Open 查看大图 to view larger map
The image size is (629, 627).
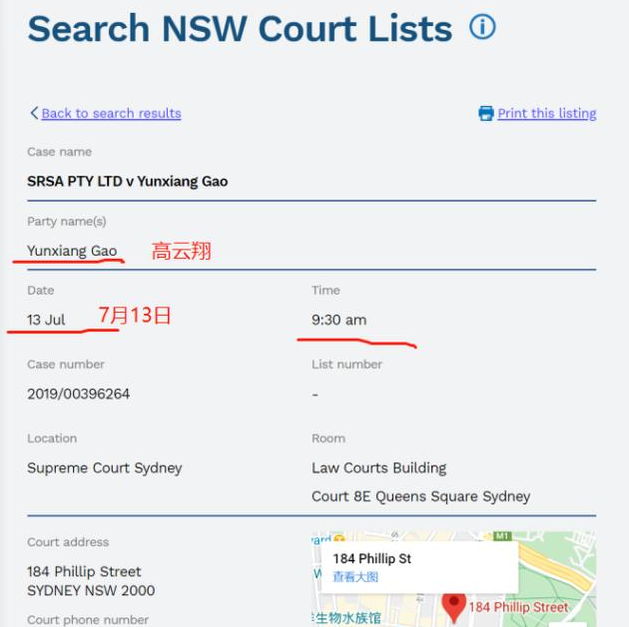point(356,577)
